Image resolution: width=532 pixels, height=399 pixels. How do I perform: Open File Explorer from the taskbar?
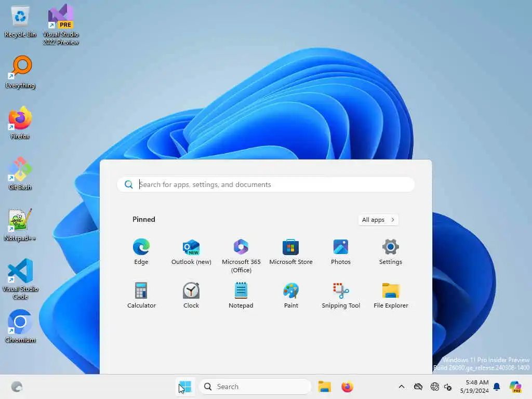pos(324,387)
